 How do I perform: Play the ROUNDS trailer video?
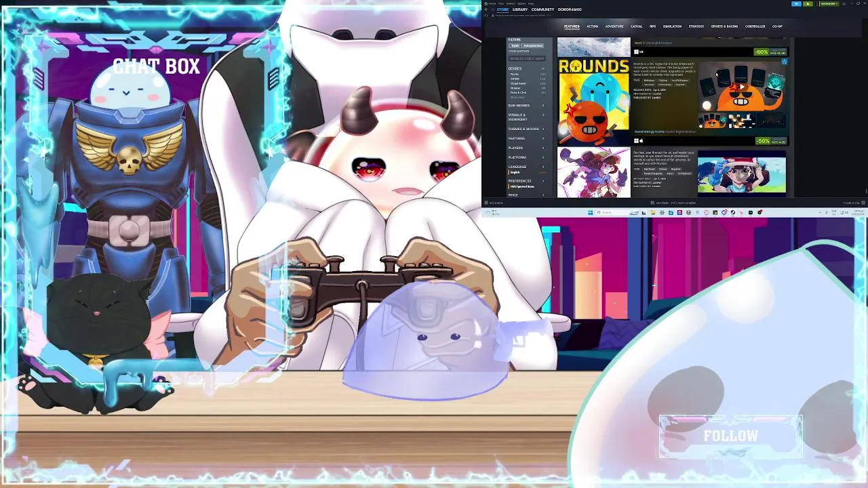tap(741, 87)
